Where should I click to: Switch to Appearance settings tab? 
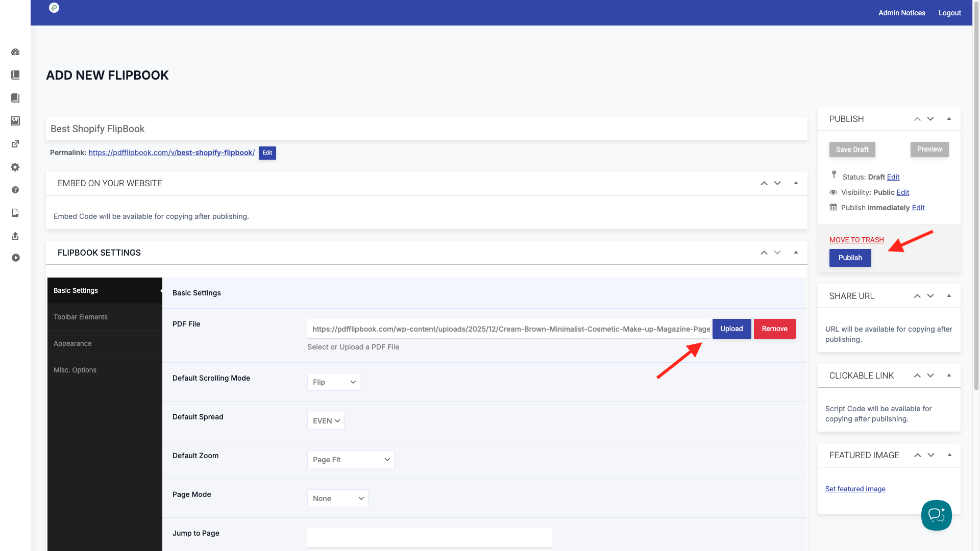coord(72,343)
